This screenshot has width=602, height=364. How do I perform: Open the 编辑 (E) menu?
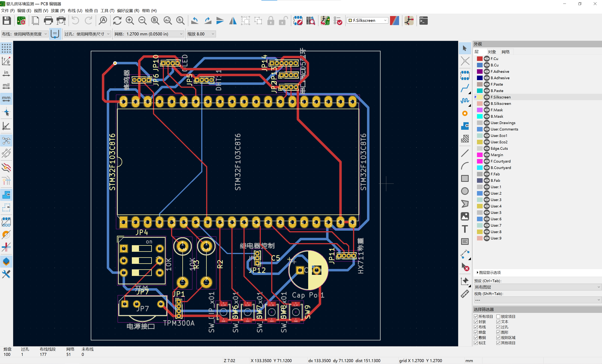(x=24, y=11)
